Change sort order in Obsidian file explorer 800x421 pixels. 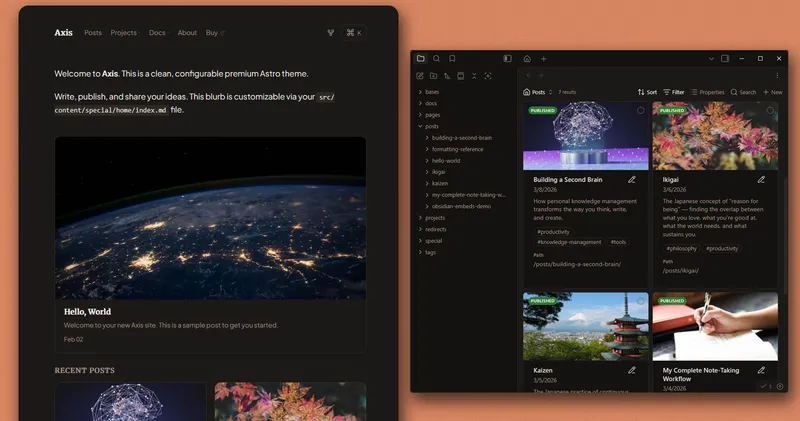(447, 76)
